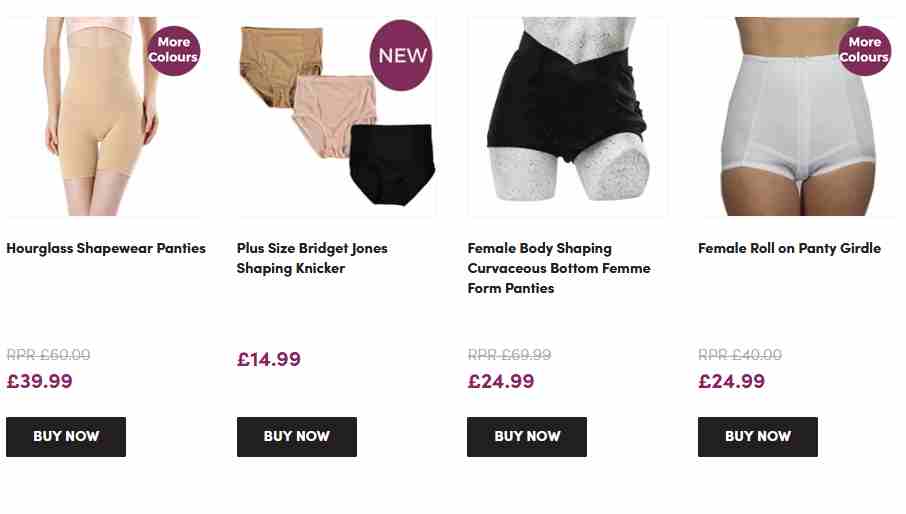Click the RPR £60.00 strikethrough price
This screenshot has height=514, width=906.
48,355
